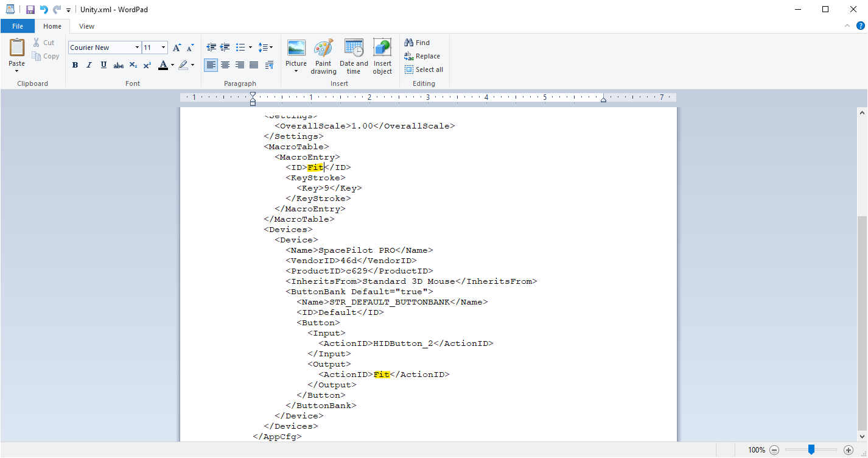Switch to the Home ribbon tab
Image resolution: width=868 pixels, height=458 pixels.
pos(52,26)
